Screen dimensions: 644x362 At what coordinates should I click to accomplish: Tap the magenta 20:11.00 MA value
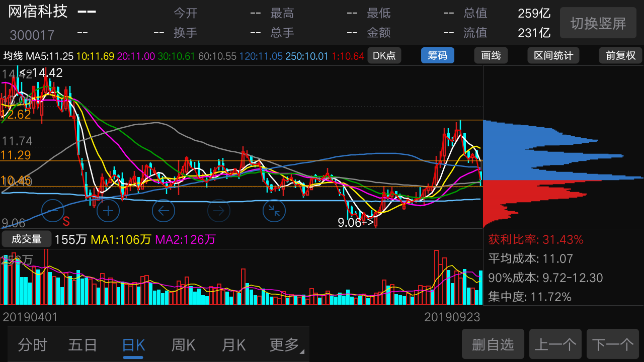coord(136,56)
